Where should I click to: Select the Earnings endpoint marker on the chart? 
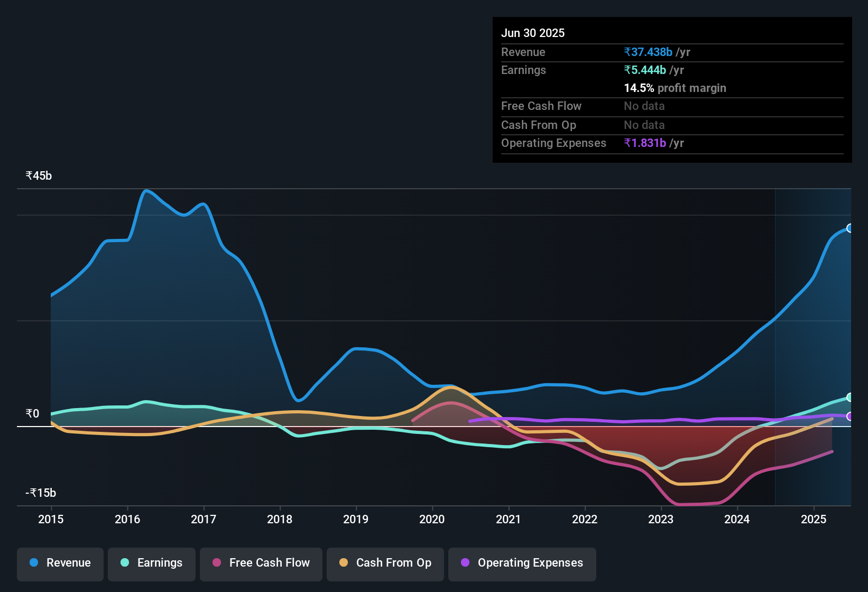coord(850,397)
